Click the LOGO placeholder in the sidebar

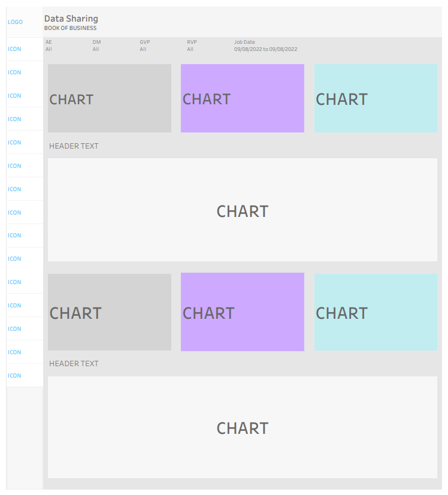(x=15, y=22)
